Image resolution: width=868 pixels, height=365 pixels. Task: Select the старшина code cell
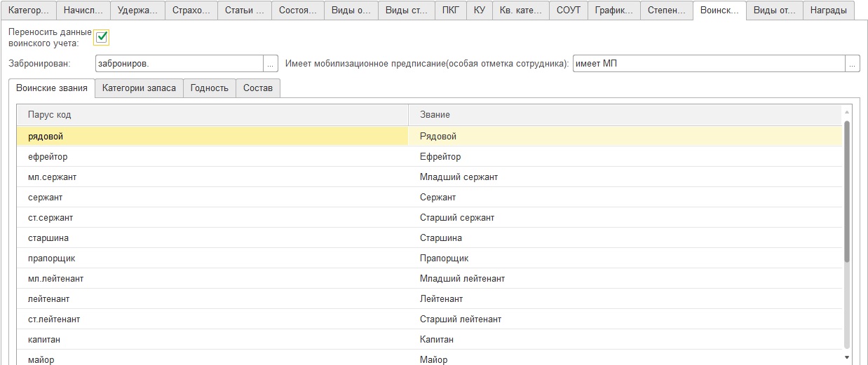212,238
